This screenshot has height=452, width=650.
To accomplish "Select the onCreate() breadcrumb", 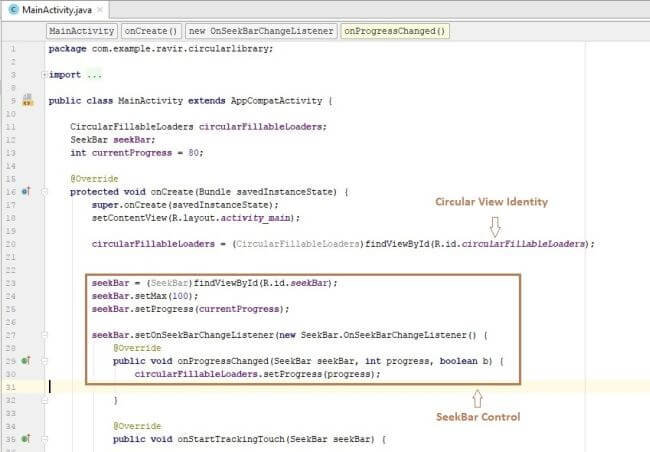I will pyautogui.click(x=151, y=31).
